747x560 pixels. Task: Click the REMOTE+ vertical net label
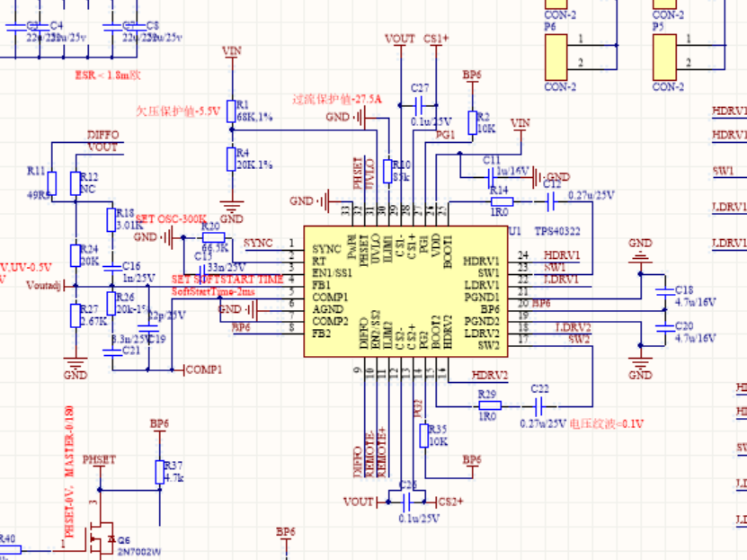pyautogui.click(x=381, y=452)
